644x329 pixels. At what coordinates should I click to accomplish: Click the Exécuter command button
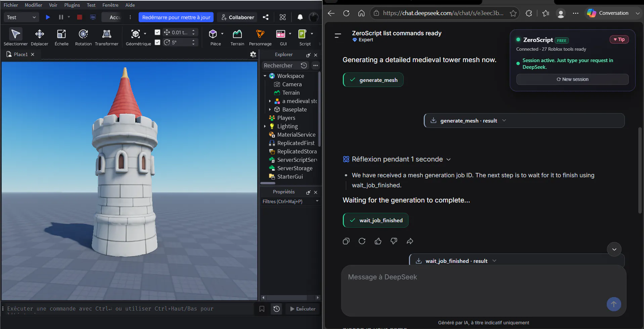303,309
